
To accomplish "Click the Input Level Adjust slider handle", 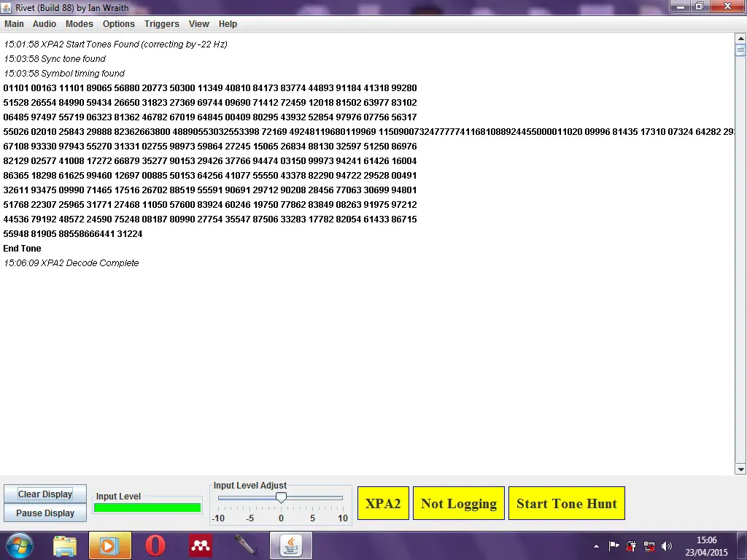I will tap(281, 497).
